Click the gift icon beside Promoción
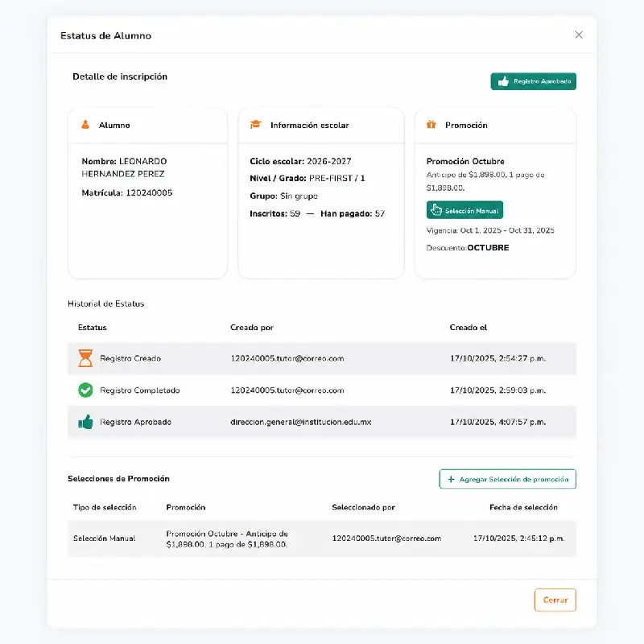Viewport: 644px width, 644px height. pos(431,125)
